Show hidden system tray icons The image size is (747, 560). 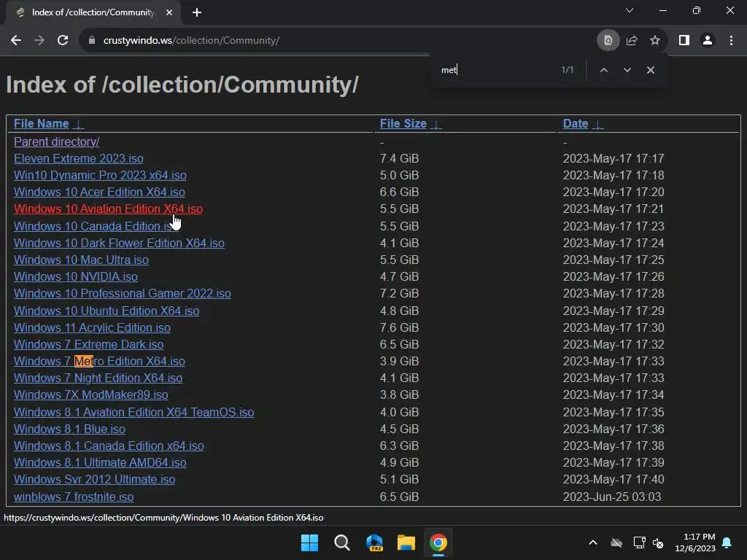click(x=593, y=542)
